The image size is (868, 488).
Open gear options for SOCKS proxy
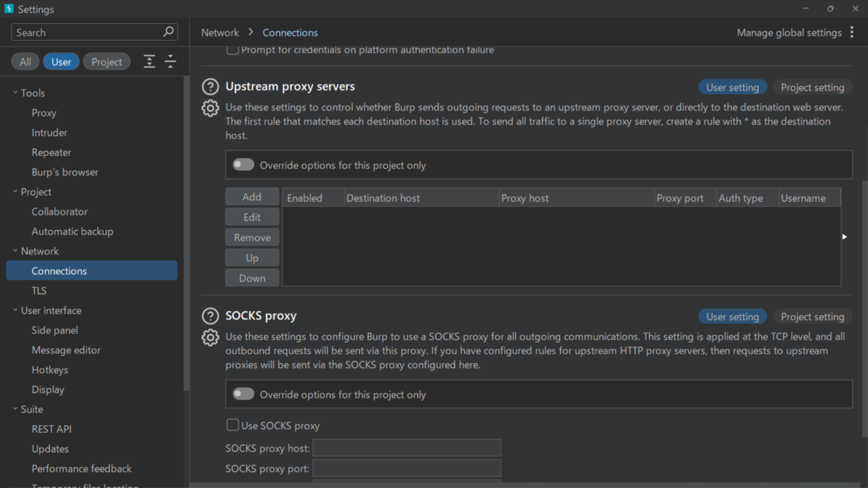point(210,338)
